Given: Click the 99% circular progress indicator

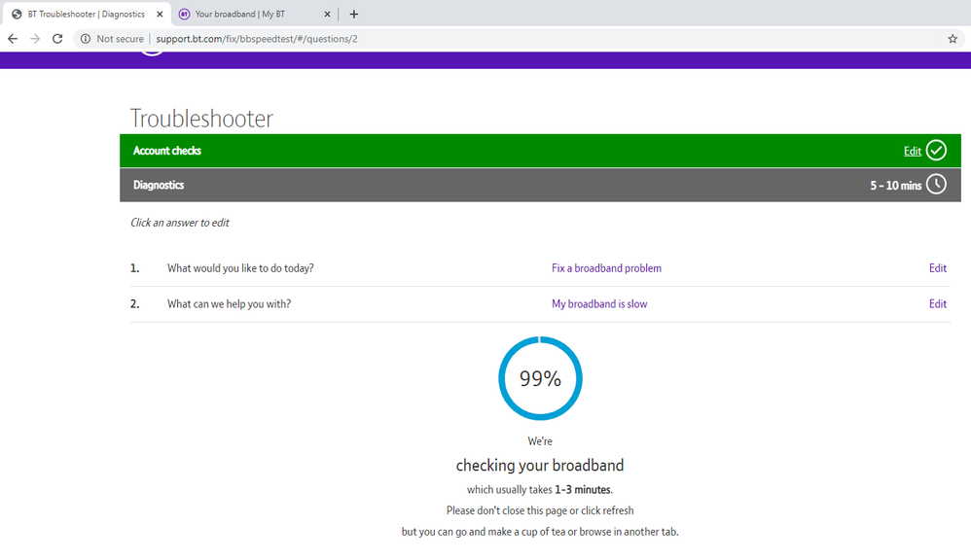Looking at the screenshot, I should [540, 379].
